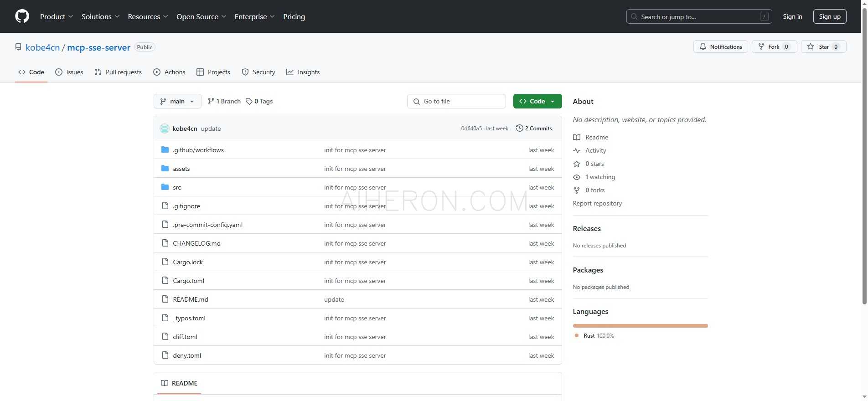Open the 0 forks link
This screenshot has width=868, height=401.
pyautogui.click(x=595, y=190)
